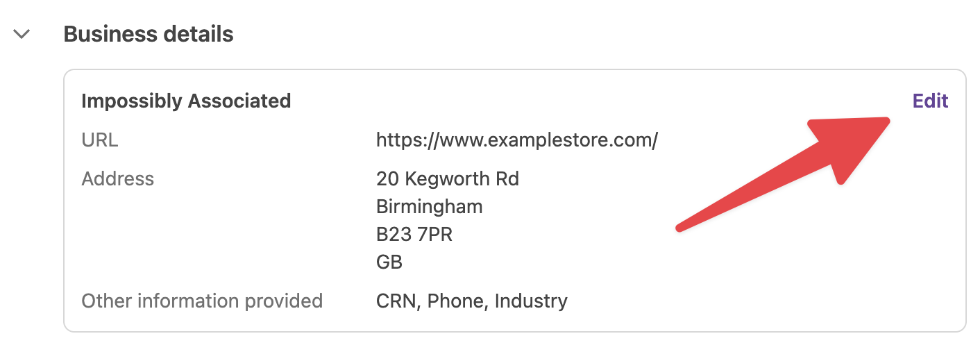980x352 pixels.
Task: Click the Birmingham city line
Action: (429, 206)
